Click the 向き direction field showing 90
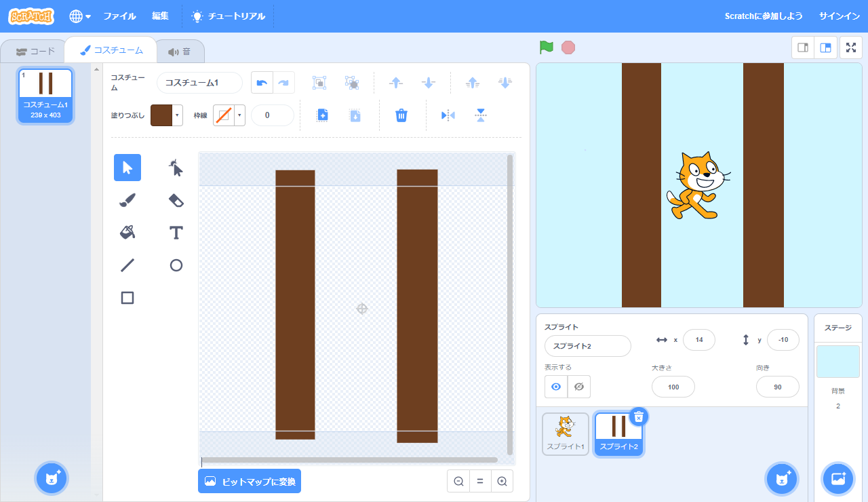This screenshot has height=502, width=868. tap(778, 387)
